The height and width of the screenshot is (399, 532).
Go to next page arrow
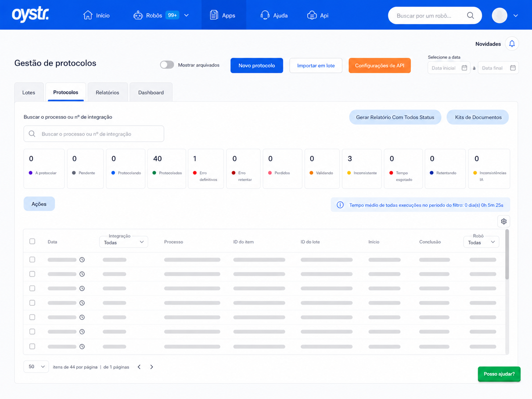click(x=151, y=367)
